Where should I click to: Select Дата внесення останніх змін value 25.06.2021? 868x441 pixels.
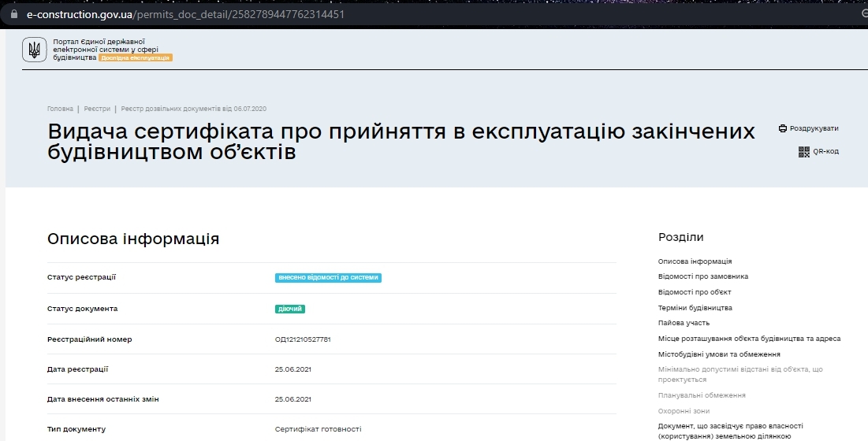[x=292, y=399]
